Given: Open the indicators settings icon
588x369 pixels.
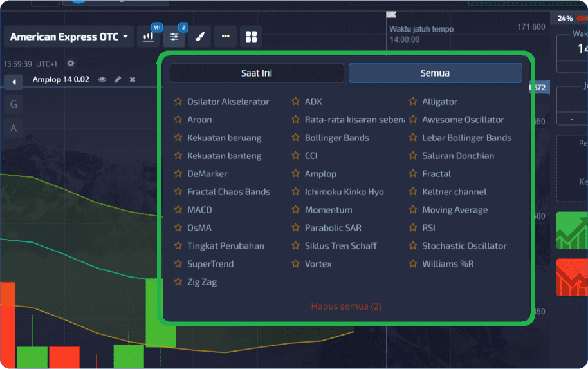Looking at the screenshot, I should point(174,37).
